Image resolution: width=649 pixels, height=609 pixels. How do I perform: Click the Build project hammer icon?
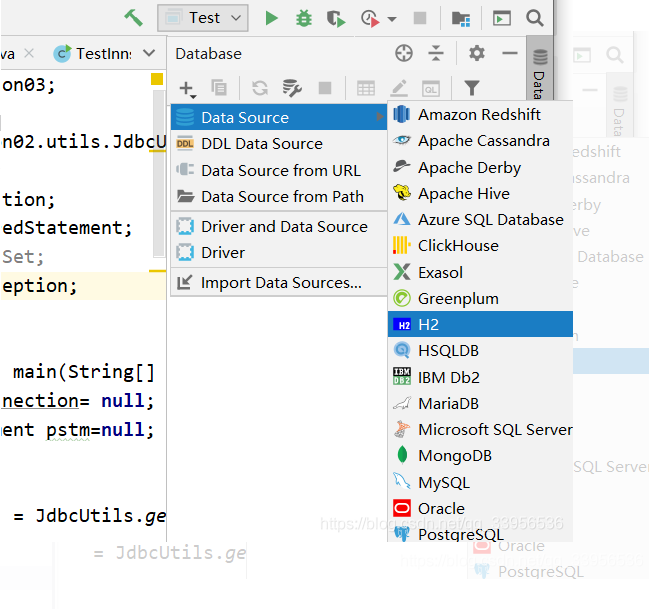133,18
